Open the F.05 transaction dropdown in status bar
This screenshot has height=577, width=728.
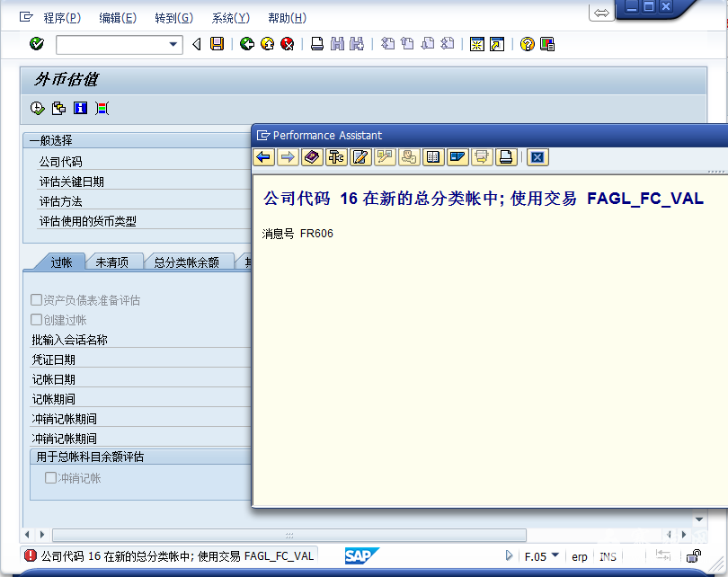[x=555, y=555]
